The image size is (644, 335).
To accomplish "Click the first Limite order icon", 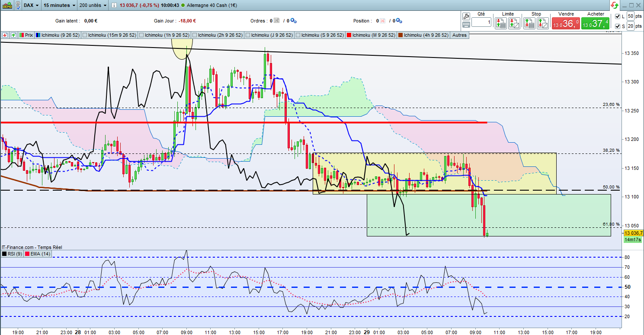I will [501, 23].
